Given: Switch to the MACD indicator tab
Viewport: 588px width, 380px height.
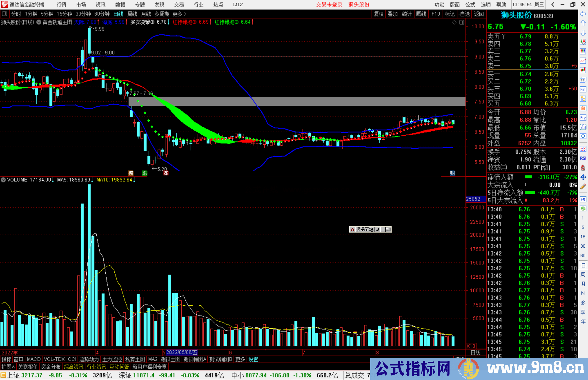Looking at the screenshot, I should click(34, 359).
